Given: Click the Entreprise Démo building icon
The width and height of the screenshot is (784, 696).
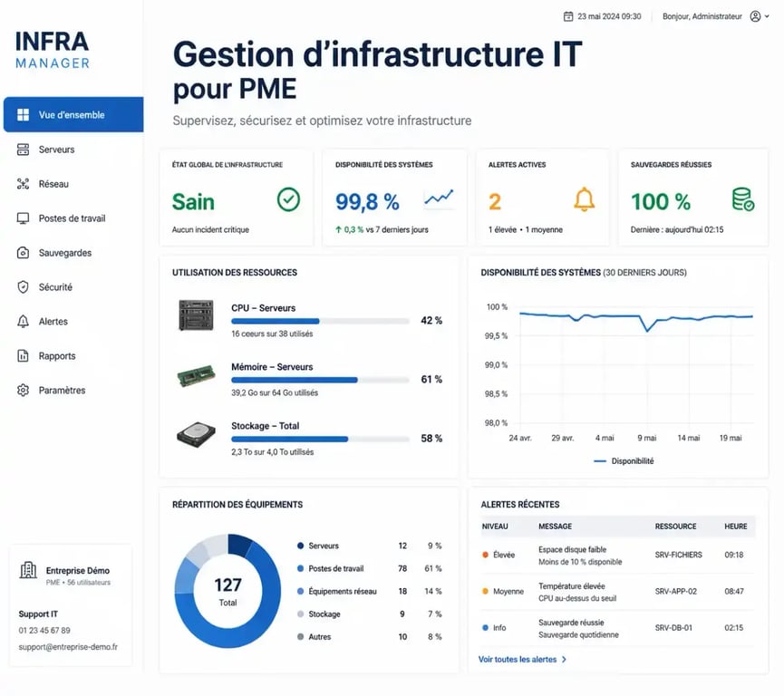Looking at the screenshot, I should (x=28, y=570).
